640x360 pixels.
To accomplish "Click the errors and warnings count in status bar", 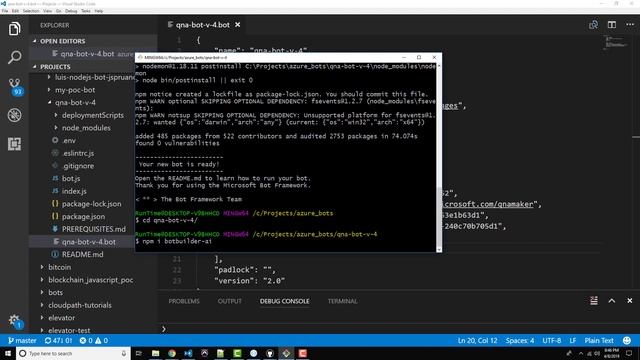I will coord(93,340).
